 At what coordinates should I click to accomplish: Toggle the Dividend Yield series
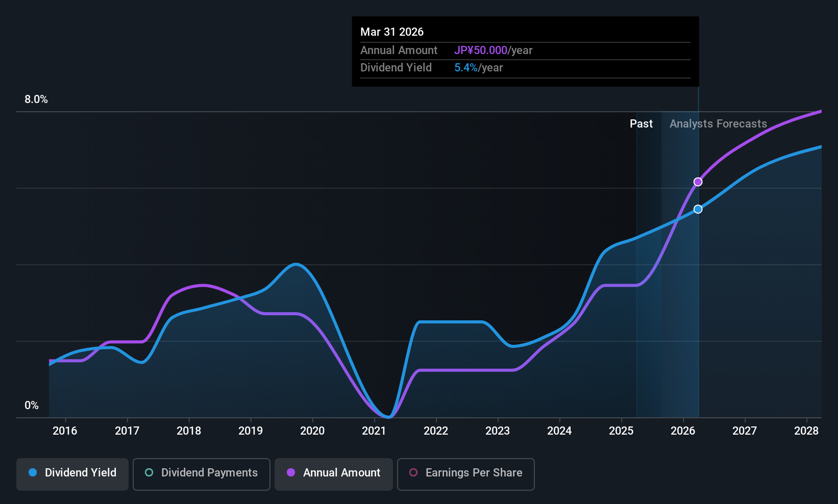point(72,474)
